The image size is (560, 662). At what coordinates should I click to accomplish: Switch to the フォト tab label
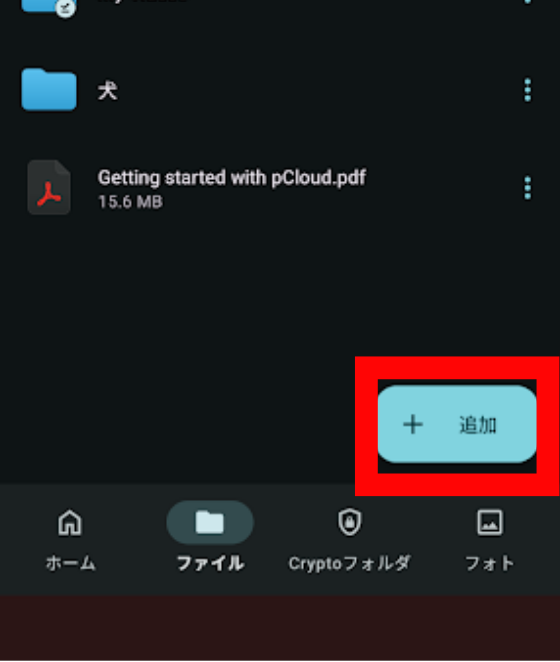point(490,564)
